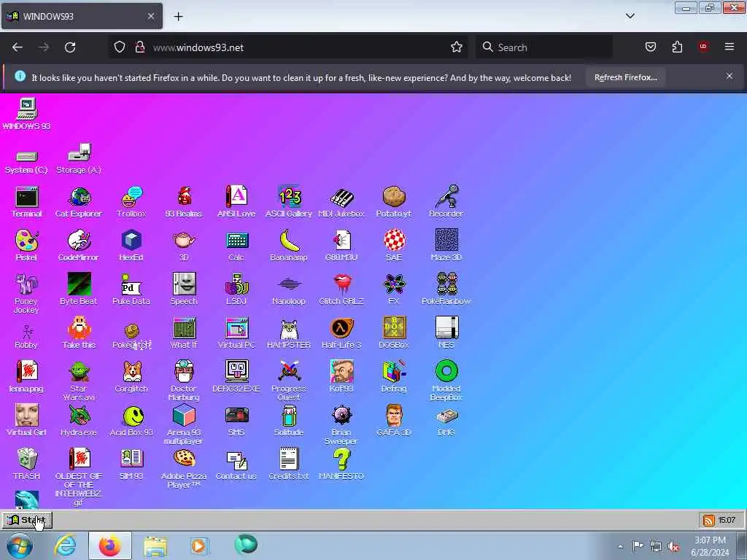Open Solitude icon
Viewport: 747px width, 560px height.
point(289,421)
